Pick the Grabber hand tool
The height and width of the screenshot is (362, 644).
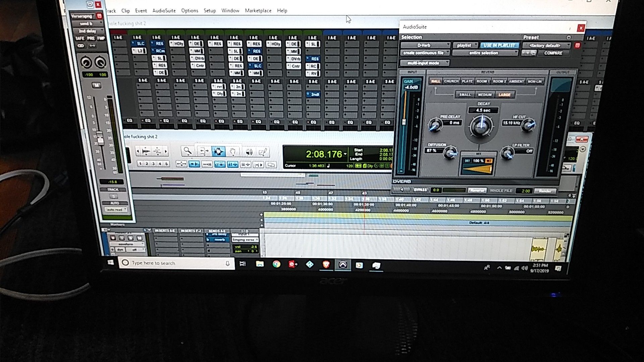[x=233, y=152]
